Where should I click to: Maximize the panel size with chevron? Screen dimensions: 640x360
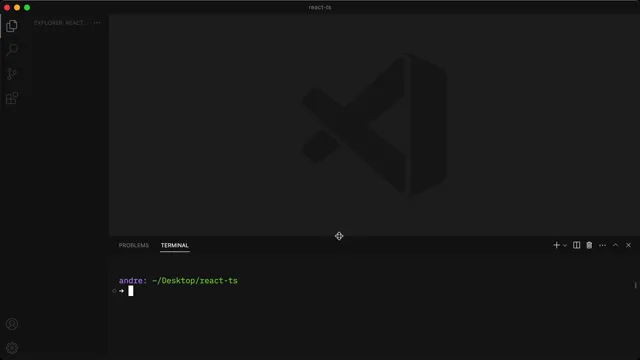tap(616, 245)
